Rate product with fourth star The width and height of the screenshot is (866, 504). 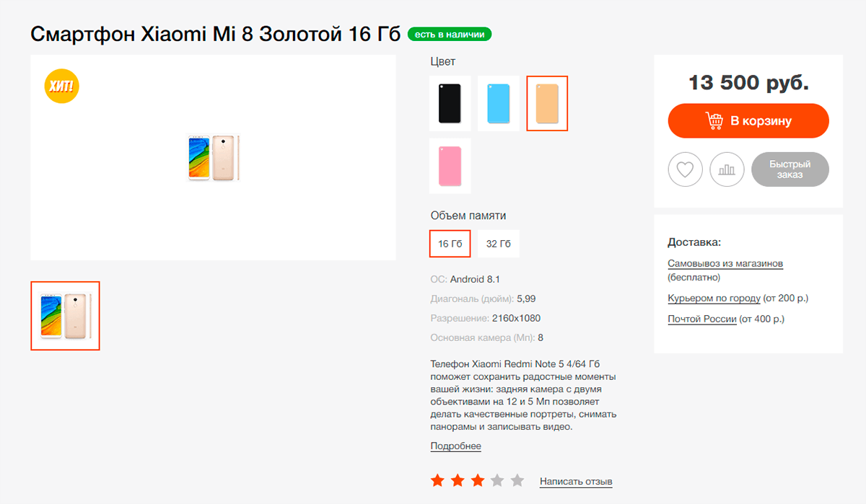(497, 480)
